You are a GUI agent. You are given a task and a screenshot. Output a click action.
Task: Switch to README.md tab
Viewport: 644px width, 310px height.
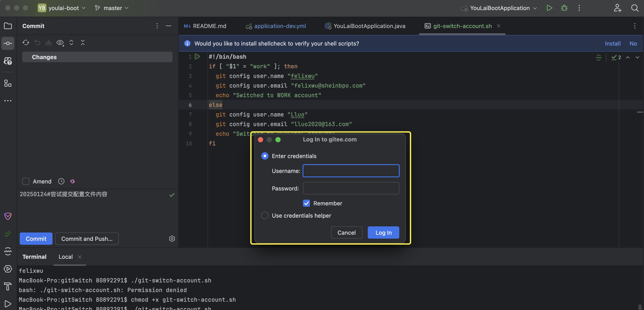click(205, 26)
